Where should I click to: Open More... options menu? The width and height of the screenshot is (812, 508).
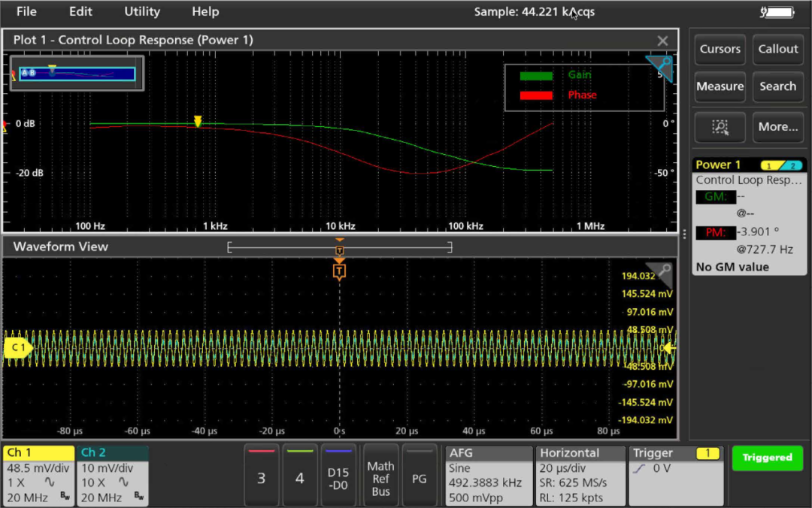pos(777,127)
